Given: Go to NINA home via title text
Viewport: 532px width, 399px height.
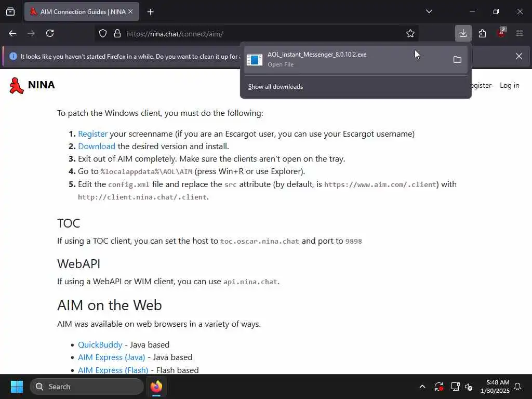Looking at the screenshot, I should pyautogui.click(x=42, y=85).
